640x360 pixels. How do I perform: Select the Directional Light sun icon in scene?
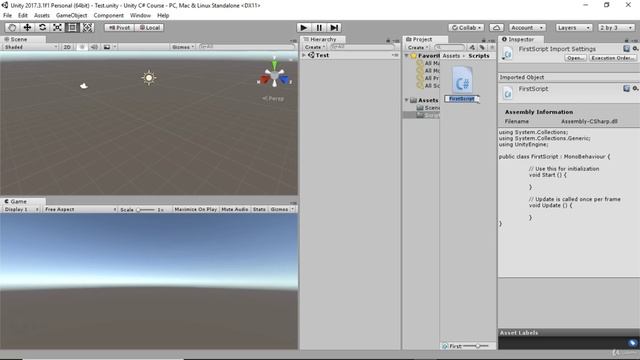tap(149, 78)
